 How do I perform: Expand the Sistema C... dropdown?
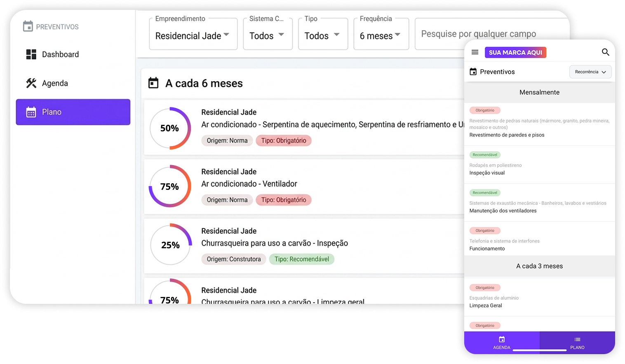(267, 36)
